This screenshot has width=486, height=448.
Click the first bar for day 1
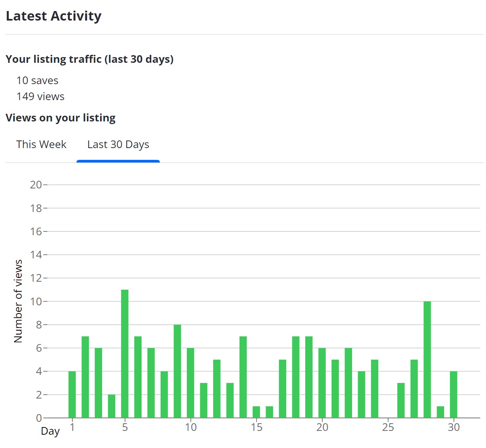[x=72, y=394]
